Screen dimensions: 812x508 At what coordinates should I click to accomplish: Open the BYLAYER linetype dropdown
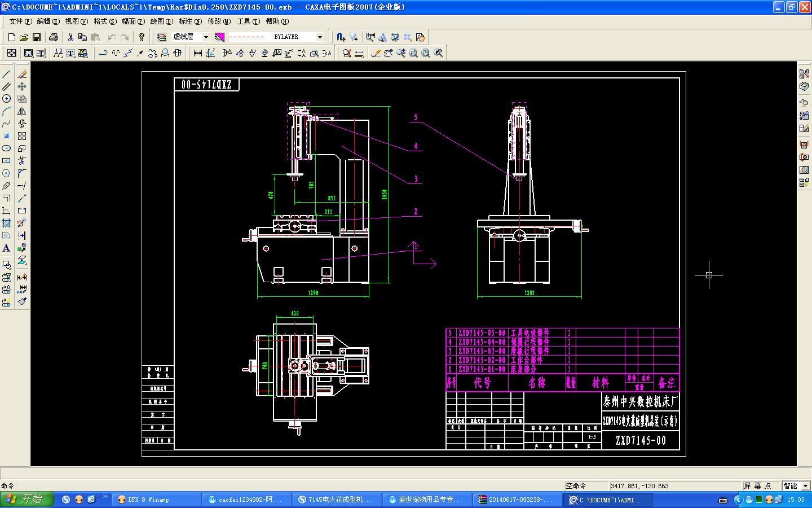tap(319, 37)
